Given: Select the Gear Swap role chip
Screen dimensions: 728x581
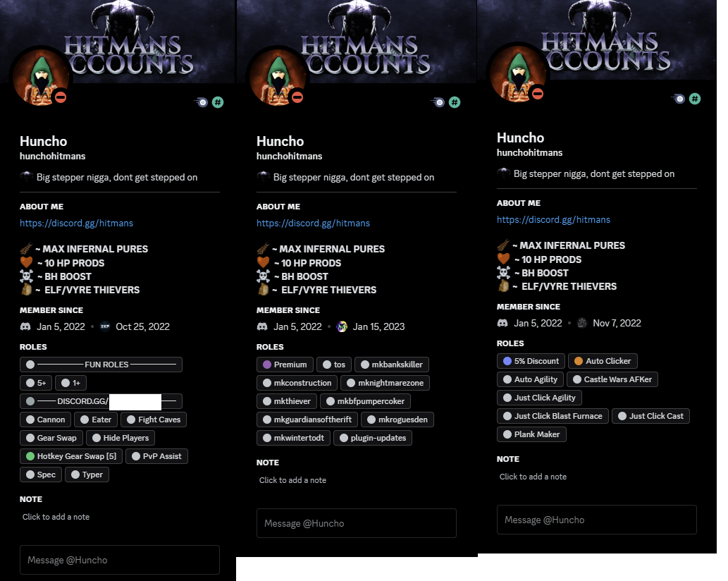Looking at the screenshot, I should [x=51, y=437].
